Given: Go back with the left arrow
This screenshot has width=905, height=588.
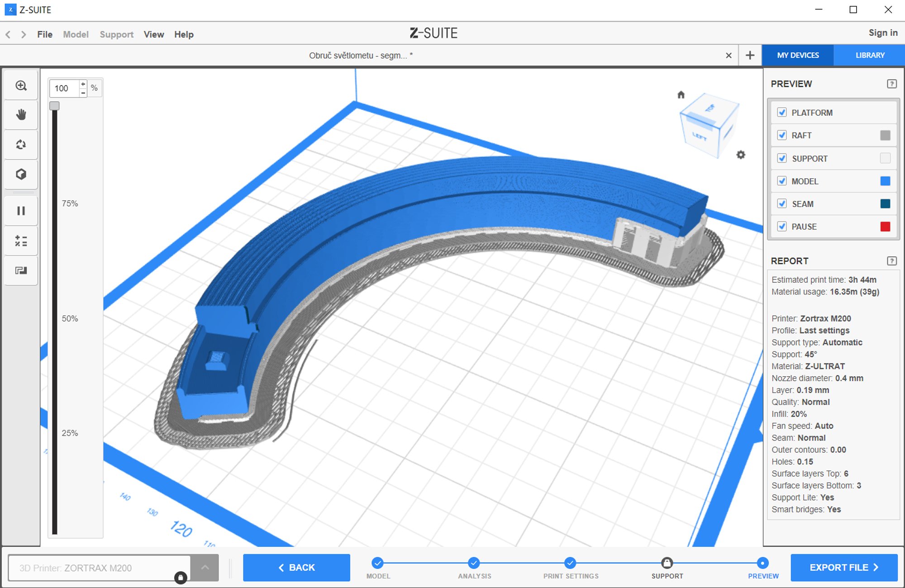Looking at the screenshot, I should pos(8,34).
